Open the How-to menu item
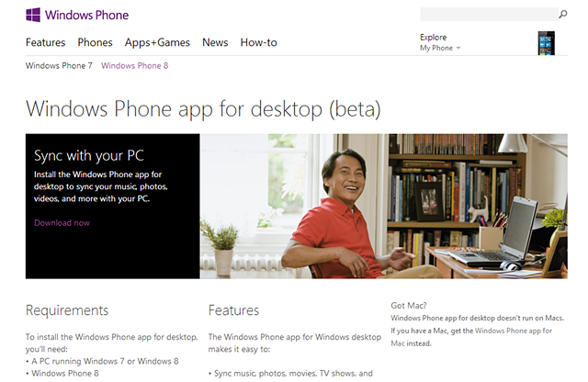The image size is (588, 382). (x=258, y=42)
